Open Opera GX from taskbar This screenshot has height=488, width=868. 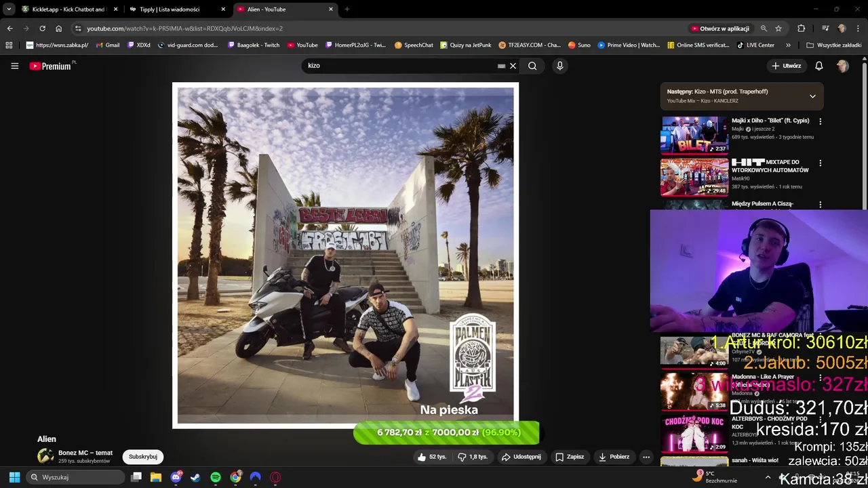point(275,477)
